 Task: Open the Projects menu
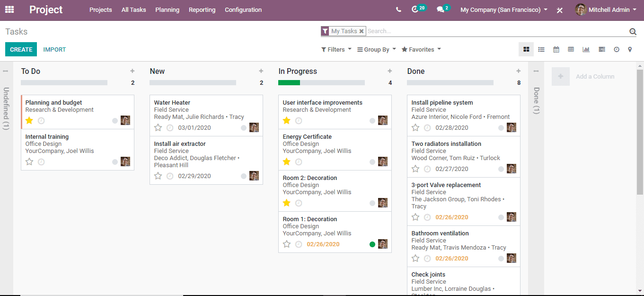101,10
